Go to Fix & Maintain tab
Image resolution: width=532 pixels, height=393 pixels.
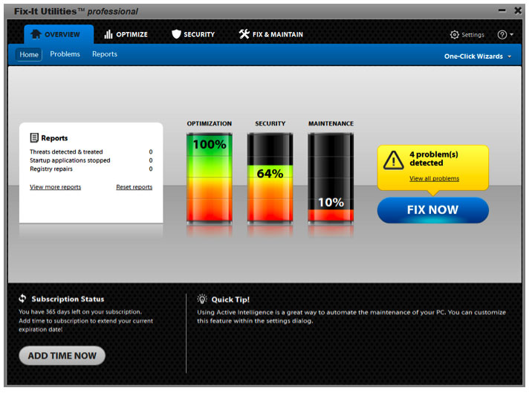pos(271,34)
